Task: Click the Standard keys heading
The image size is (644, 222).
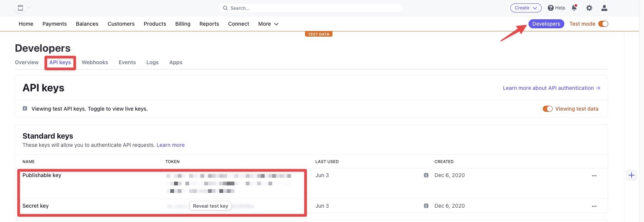Action: point(48,136)
